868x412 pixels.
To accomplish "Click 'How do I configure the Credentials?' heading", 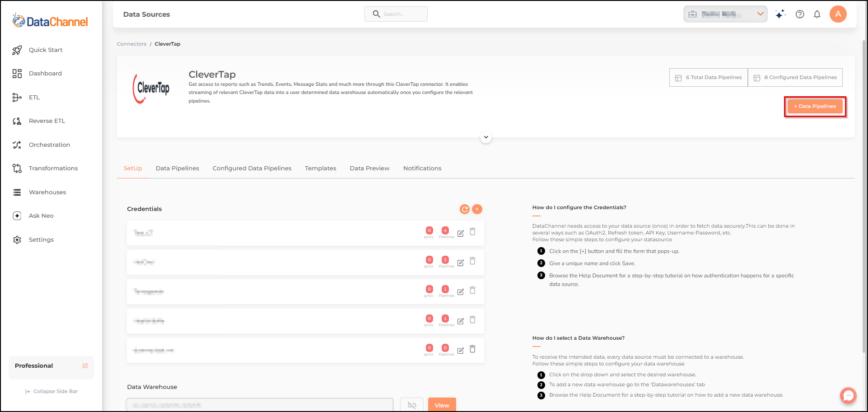I will (x=579, y=208).
